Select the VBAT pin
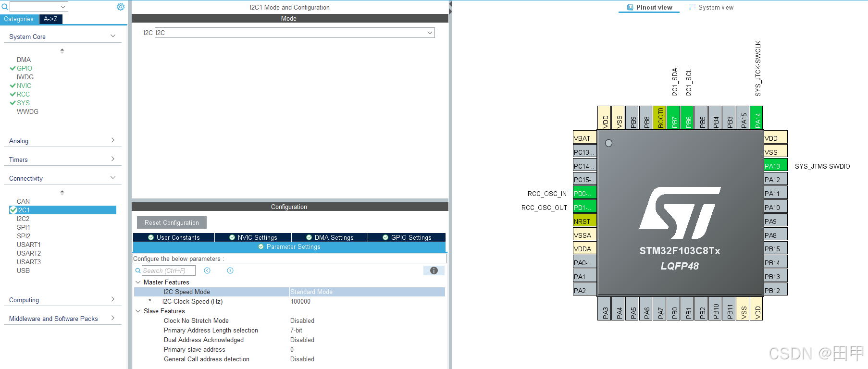Screen dimensions: 868x369 point(585,137)
